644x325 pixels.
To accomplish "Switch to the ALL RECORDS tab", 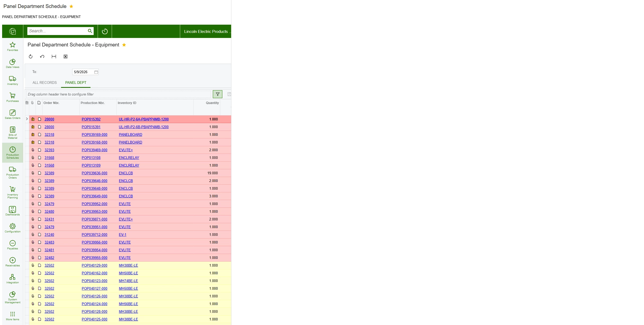I will (45, 83).
